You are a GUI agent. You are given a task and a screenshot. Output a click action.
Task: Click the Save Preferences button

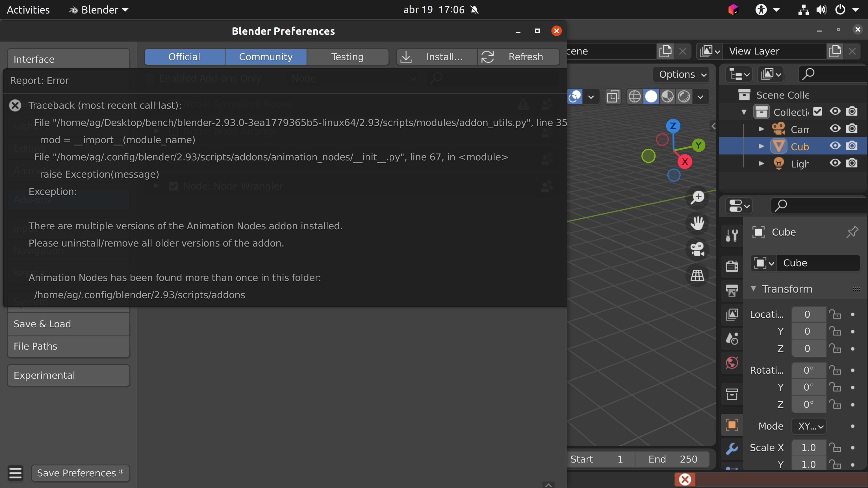[80, 473]
